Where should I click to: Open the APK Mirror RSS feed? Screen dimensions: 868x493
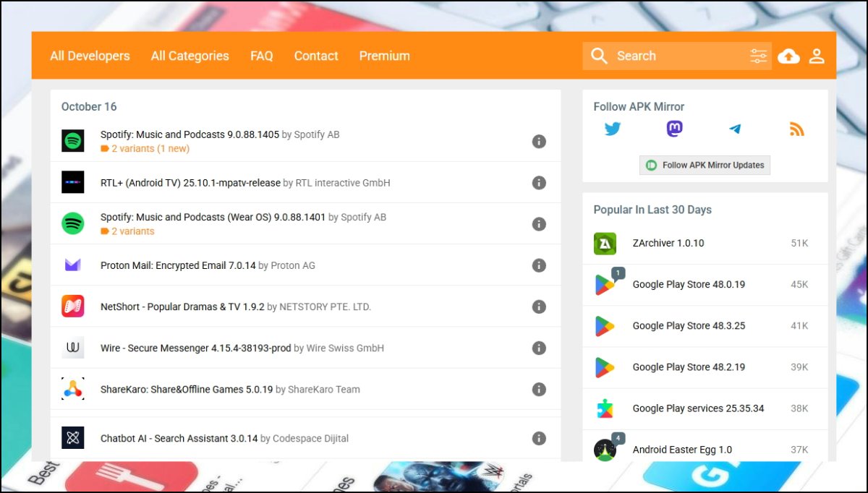coord(796,129)
